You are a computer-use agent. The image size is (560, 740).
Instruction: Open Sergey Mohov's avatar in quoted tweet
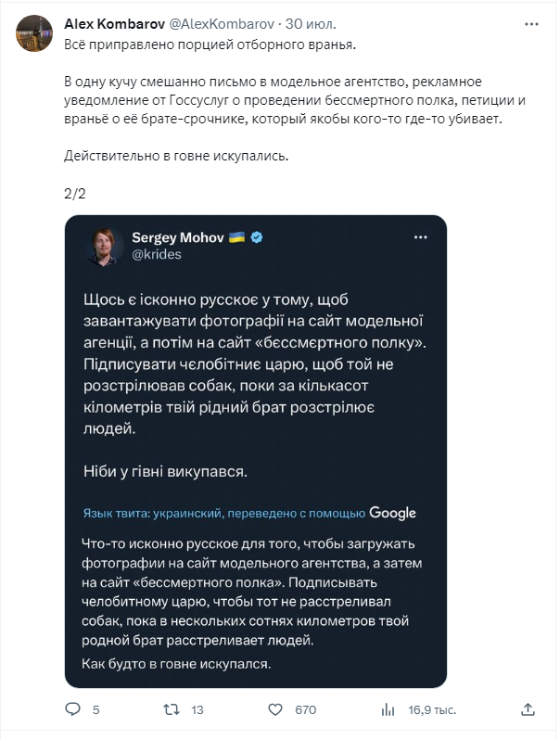[108, 246]
